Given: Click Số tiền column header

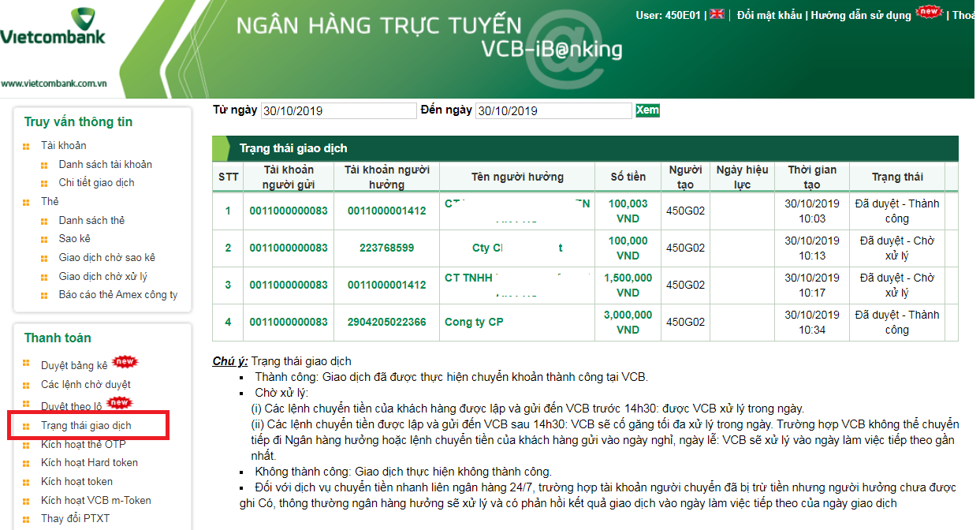Looking at the screenshot, I should click(x=628, y=177).
